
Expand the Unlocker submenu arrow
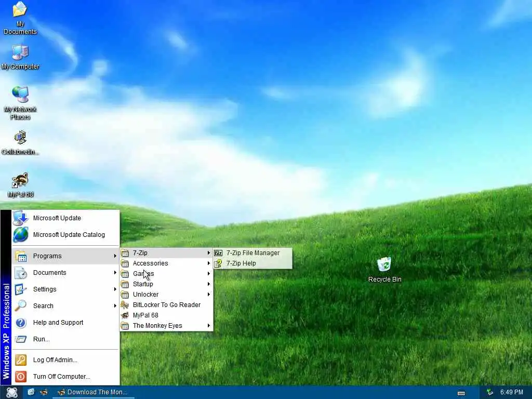[209, 295]
